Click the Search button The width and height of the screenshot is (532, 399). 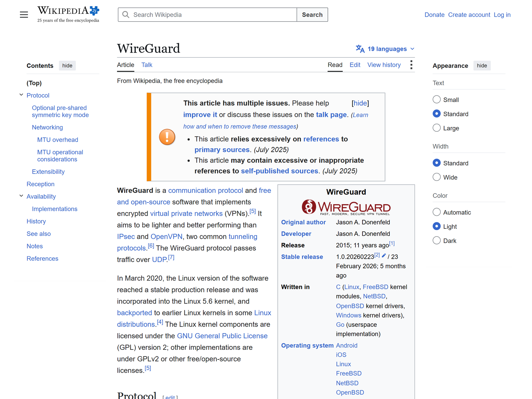(x=312, y=15)
